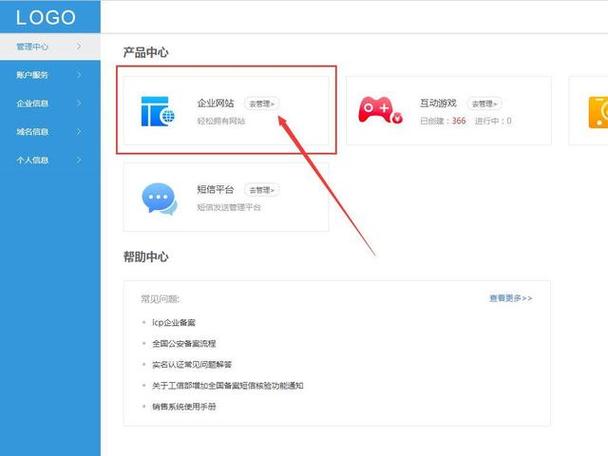
Task: Click the 短信发送管理平台 description text
Action: point(229,207)
